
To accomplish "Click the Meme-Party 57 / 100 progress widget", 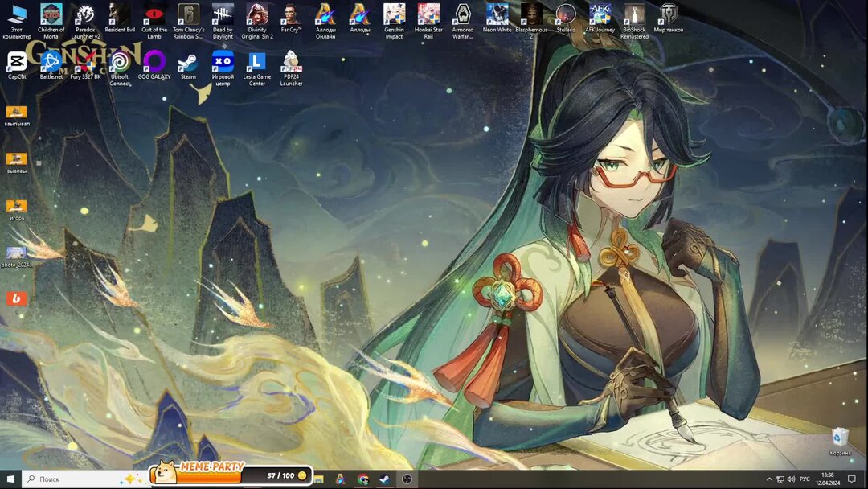I will pos(231,473).
